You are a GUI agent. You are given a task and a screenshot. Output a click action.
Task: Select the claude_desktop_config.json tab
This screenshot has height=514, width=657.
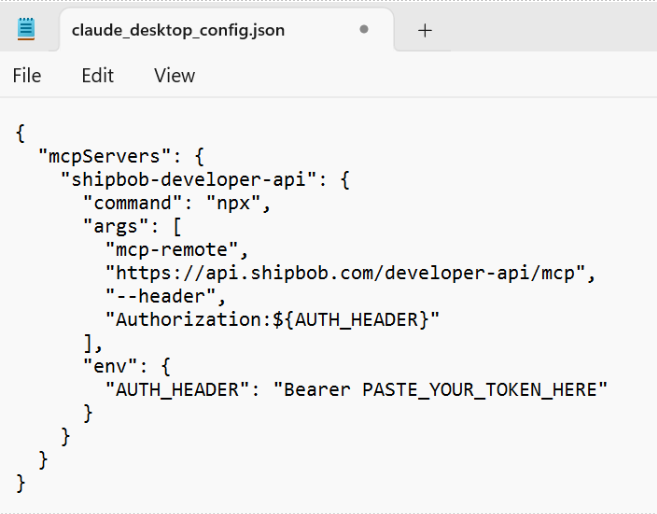(x=227, y=30)
